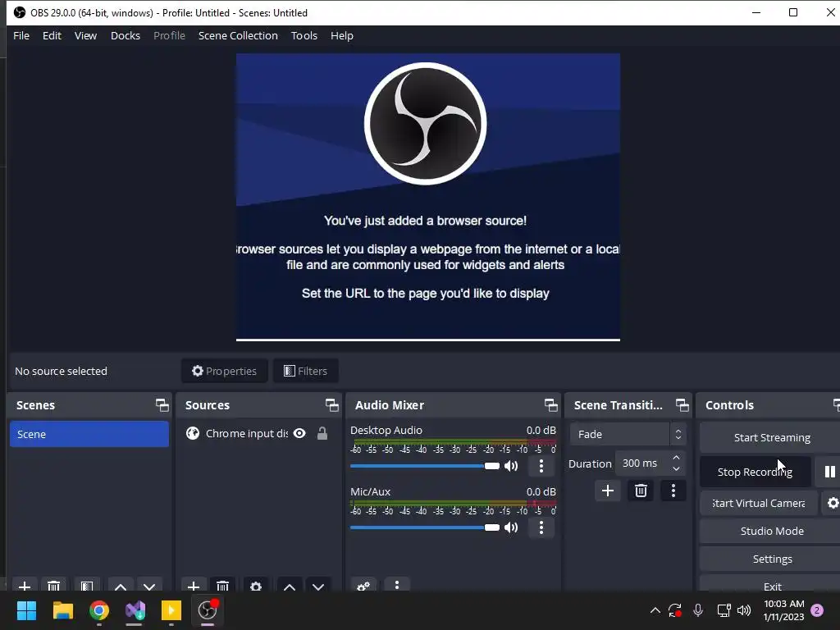Show hidden system tray icons chevron
Screen dimensions: 840x630
[655, 610]
